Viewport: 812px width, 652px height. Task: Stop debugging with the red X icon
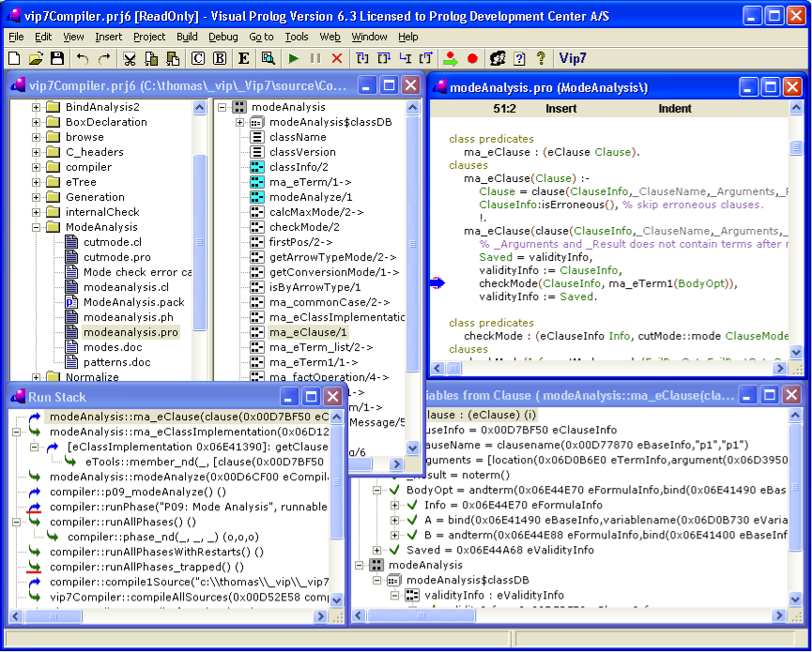[x=337, y=58]
